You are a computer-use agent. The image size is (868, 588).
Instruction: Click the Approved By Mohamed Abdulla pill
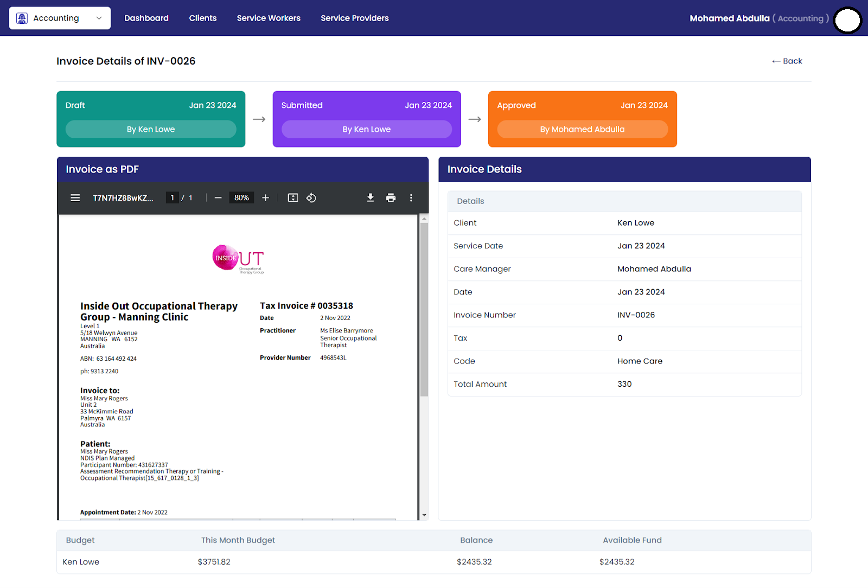[582, 129]
